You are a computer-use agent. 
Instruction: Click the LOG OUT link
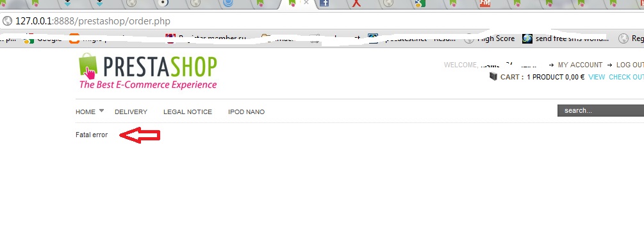[630, 65]
